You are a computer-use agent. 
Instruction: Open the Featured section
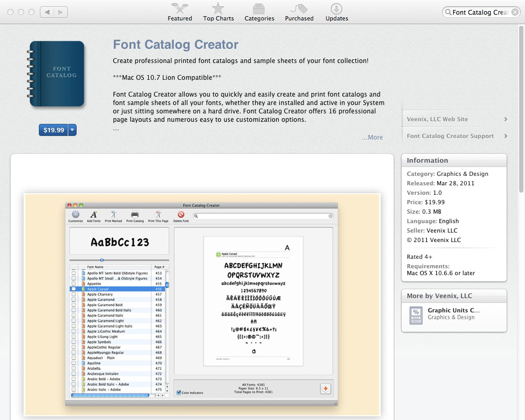180,12
